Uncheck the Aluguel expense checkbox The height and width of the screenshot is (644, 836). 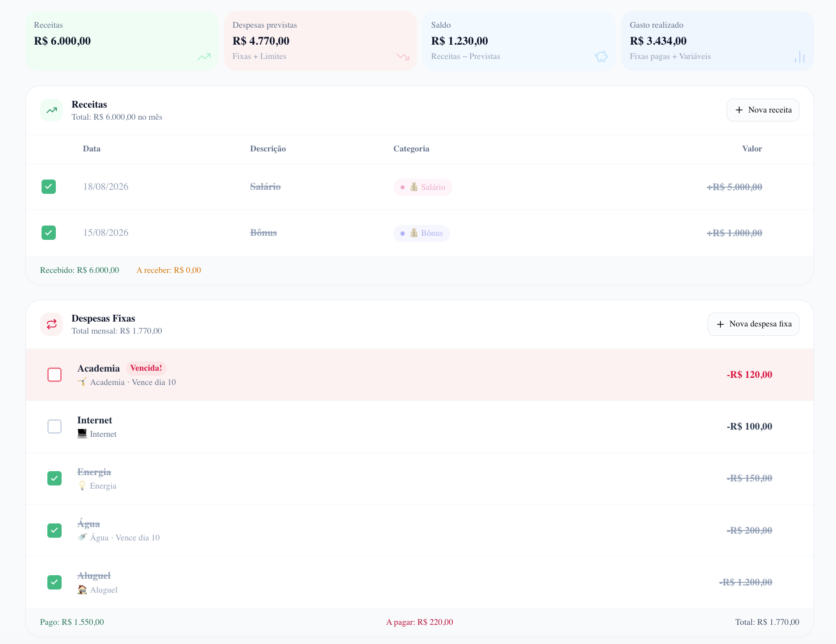coord(54,582)
